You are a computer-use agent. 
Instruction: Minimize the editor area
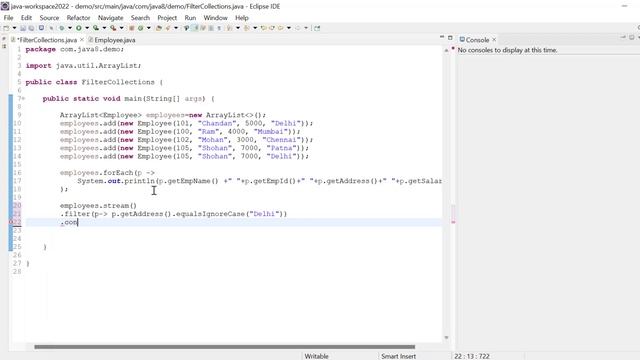pyautogui.click(x=442, y=37)
